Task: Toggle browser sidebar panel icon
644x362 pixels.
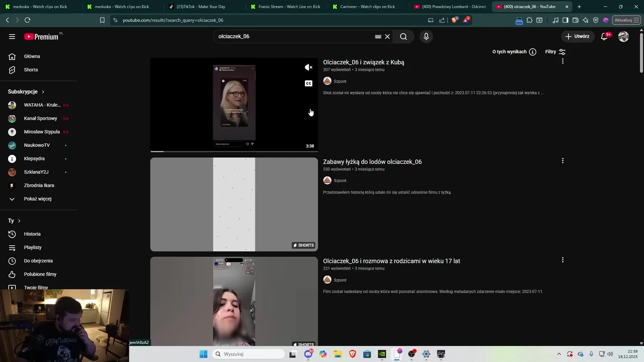Action: pyautogui.click(x=566, y=20)
